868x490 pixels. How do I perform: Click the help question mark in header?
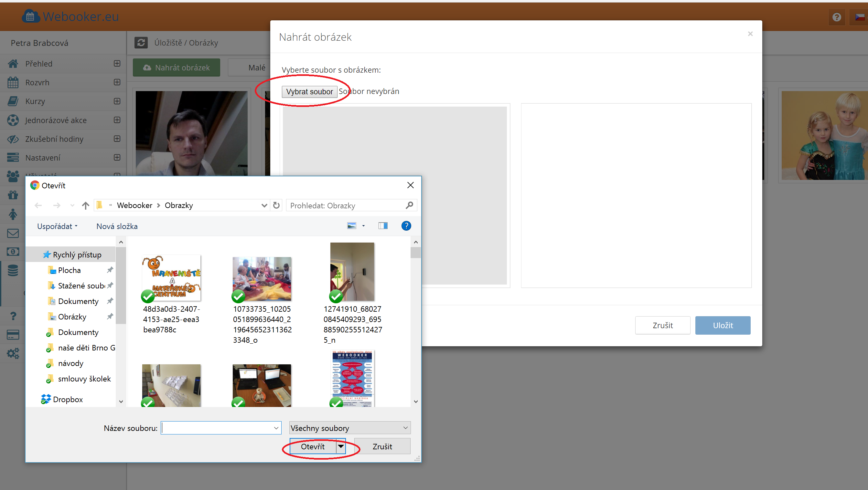click(x=837, y=17)
